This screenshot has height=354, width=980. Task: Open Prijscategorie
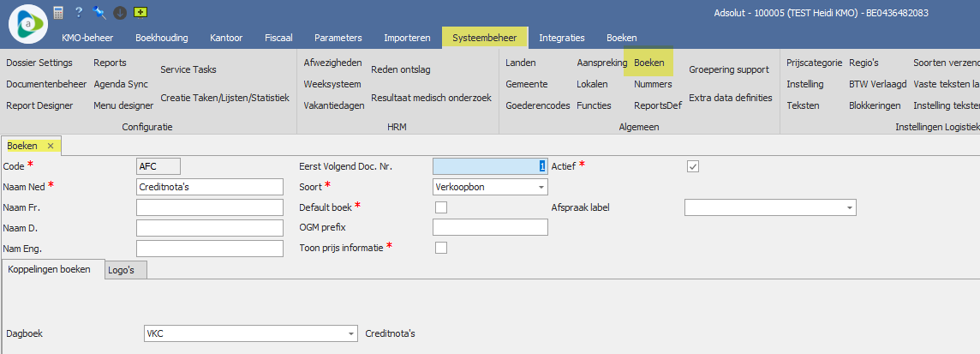pyautogui.click(x=815, y=63)
